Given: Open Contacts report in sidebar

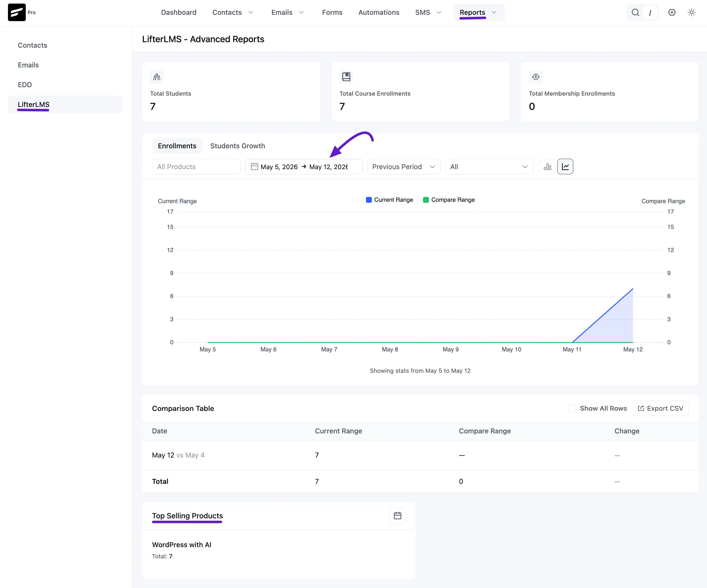Looking at the screenshot, I should click(32, 45).
